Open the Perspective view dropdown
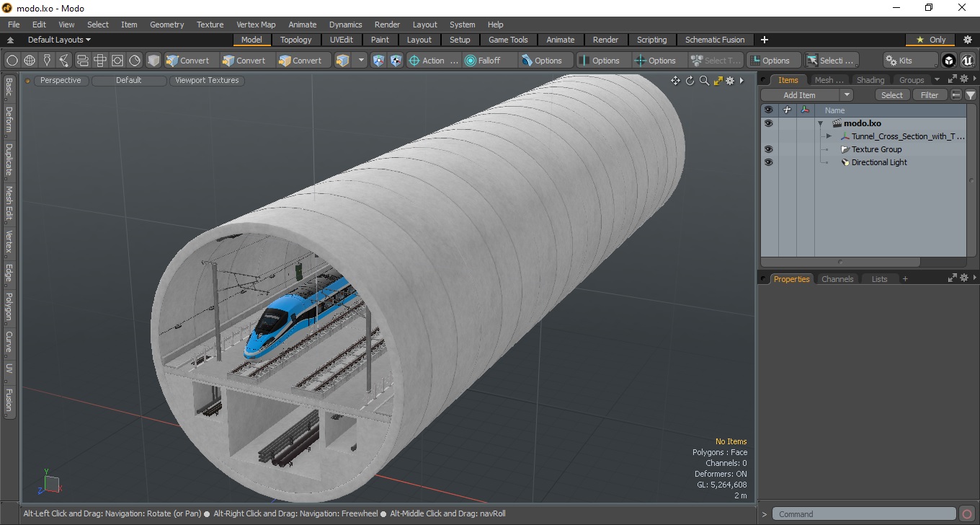Screen dimensions: 980x525 (61, 81)
